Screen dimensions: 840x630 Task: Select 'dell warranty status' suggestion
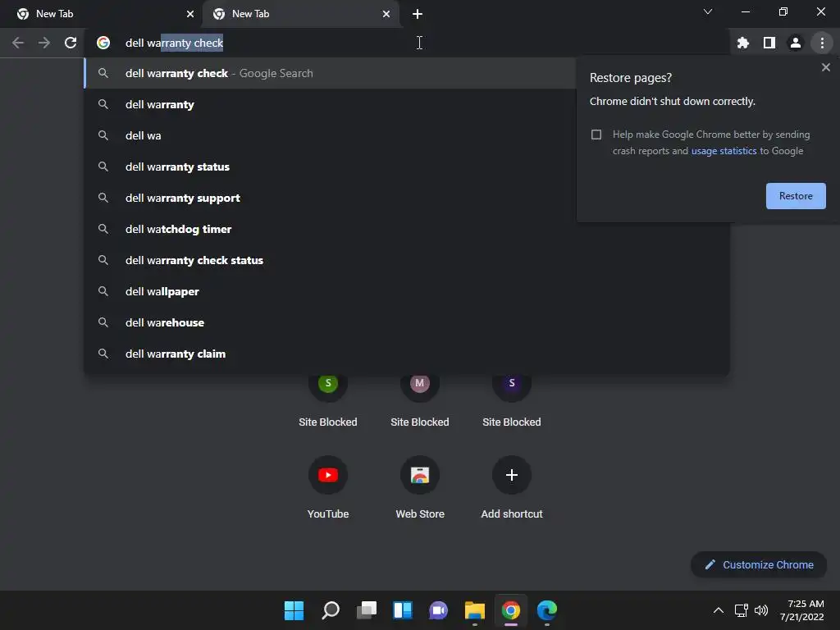pos(330,167)
